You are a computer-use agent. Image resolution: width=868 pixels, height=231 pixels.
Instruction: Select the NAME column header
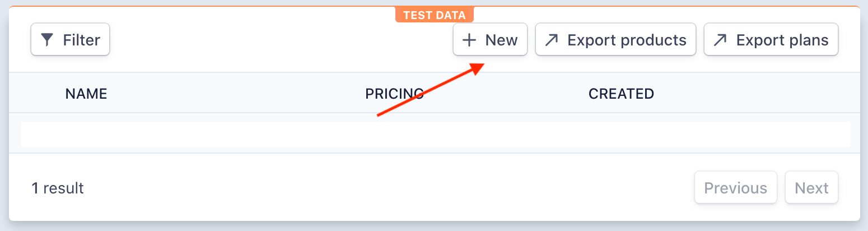tap(86, 94)
